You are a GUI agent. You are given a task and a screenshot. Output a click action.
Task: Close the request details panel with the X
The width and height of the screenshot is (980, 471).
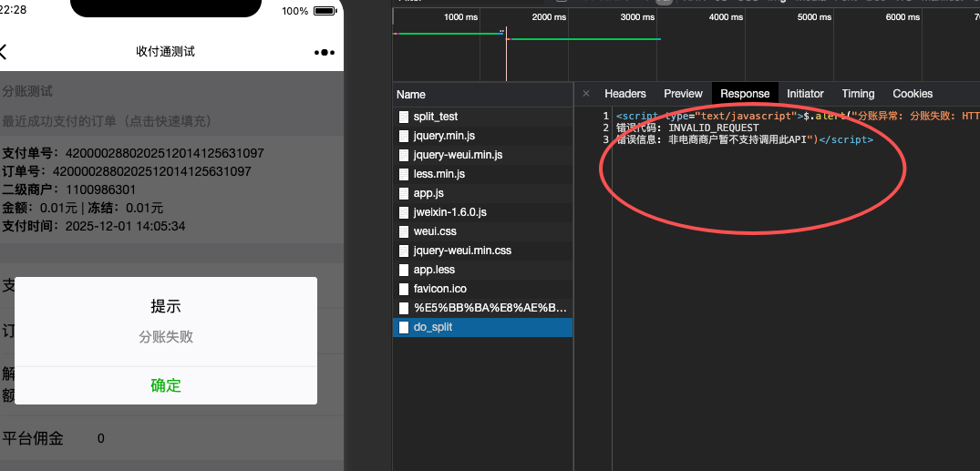click(x=585, y=94)
